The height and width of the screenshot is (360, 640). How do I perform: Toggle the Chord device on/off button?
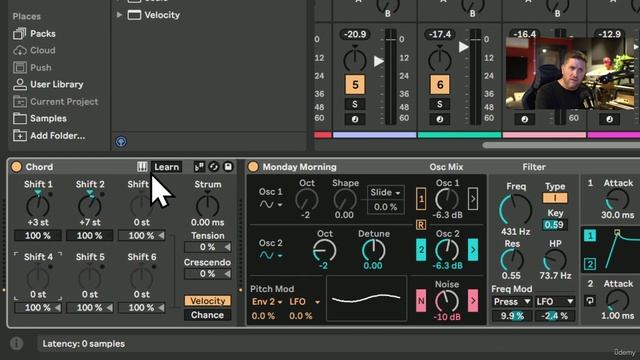click(x=16, y=167)
